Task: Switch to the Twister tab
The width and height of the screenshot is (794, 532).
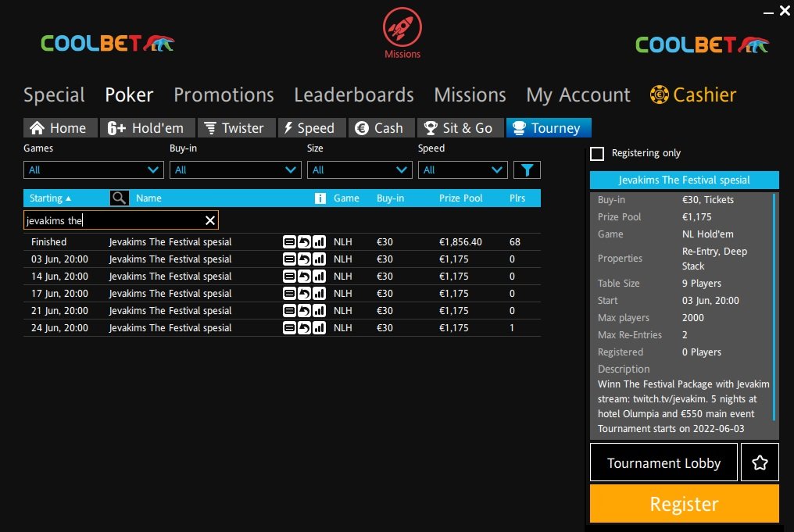Action: click(x=237, y=128)
